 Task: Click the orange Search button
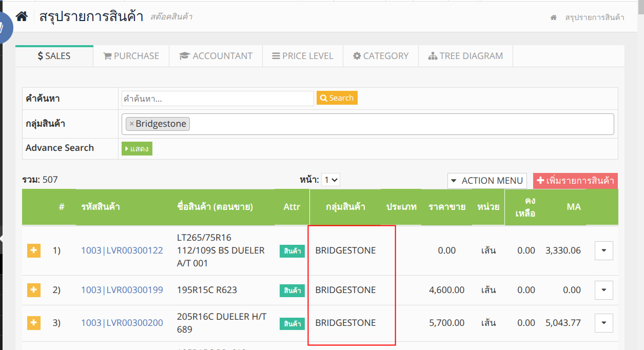(337, 98)
